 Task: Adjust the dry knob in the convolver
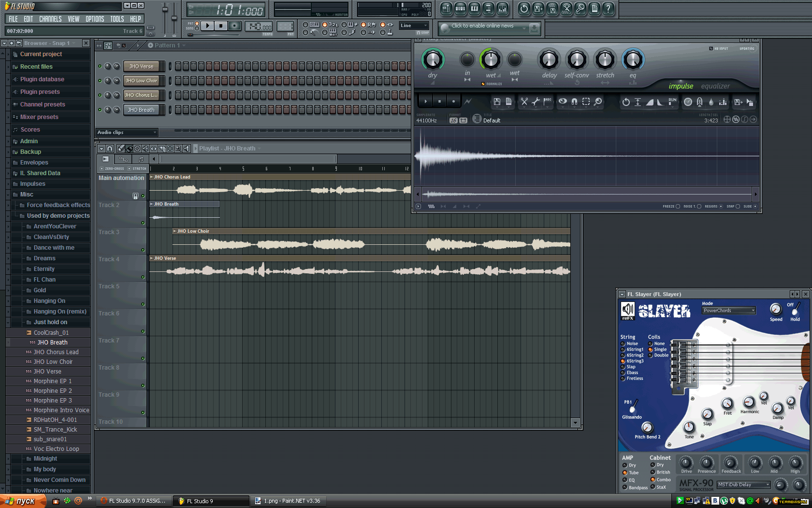point(433,60)
